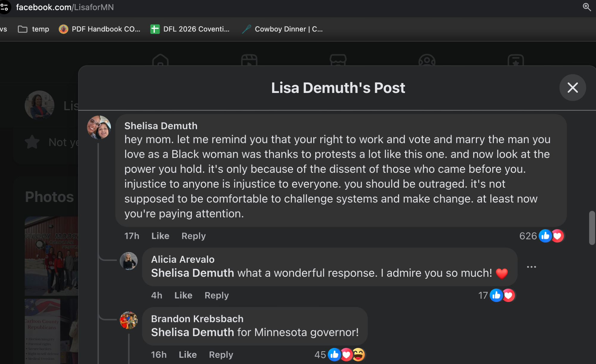Open DFL 2026 Convention bookmark
The width and height of the screenshot is (596, 364).
(x=190, y=29)
